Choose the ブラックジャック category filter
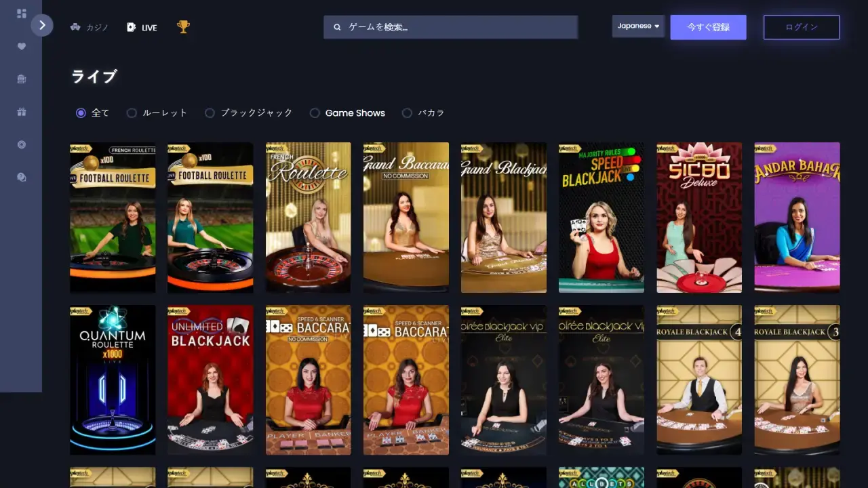Image resolution: width=868 pixels, height=488 pixels. pyautogui.click(x=210, y=113)
